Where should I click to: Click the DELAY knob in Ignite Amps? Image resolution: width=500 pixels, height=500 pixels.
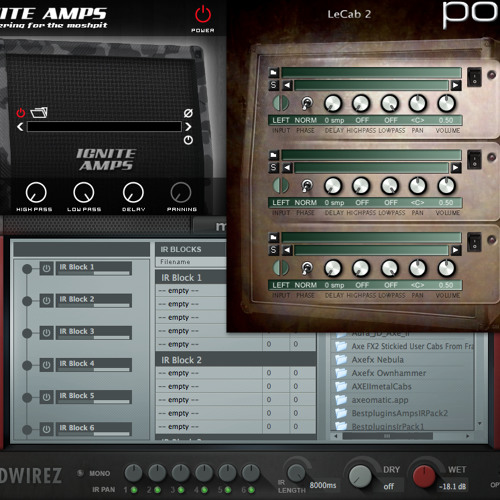(x=133, y=193)
